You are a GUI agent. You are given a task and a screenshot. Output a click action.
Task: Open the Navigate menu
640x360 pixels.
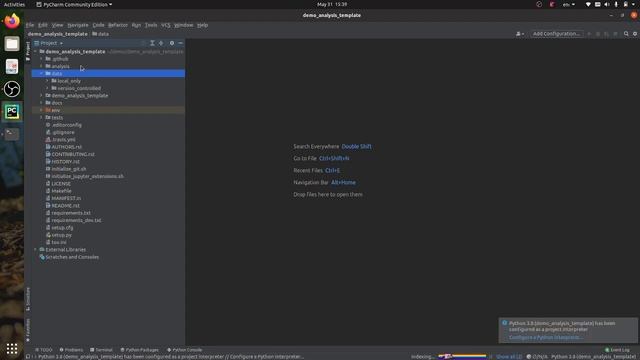click(78, 25)
